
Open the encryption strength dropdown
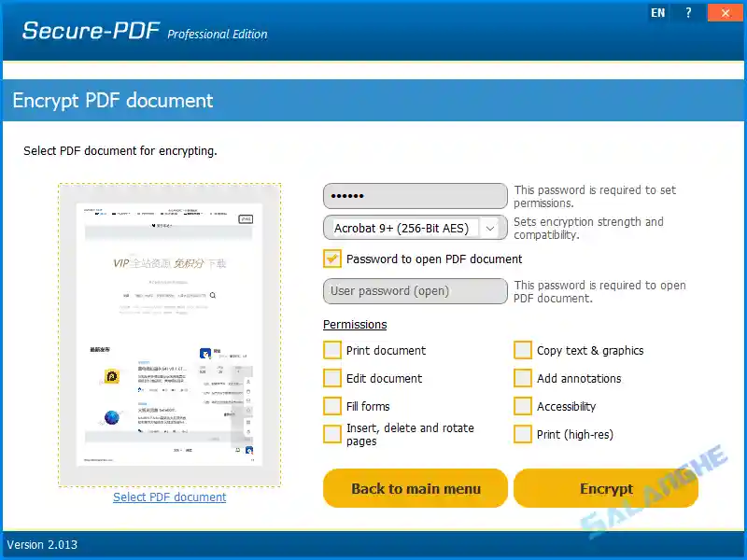(491, 228)
